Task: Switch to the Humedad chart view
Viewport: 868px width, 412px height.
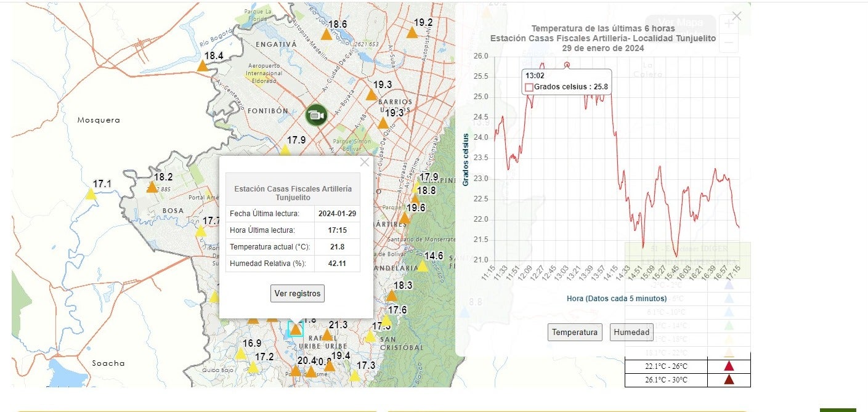Action: 631,332
